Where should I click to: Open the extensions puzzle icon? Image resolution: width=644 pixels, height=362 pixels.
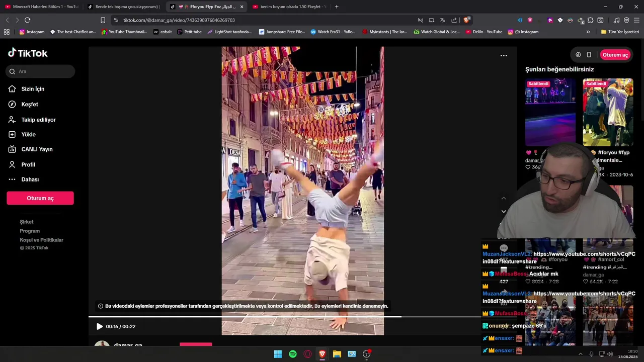pyautogui.click(x=590, y=20)
